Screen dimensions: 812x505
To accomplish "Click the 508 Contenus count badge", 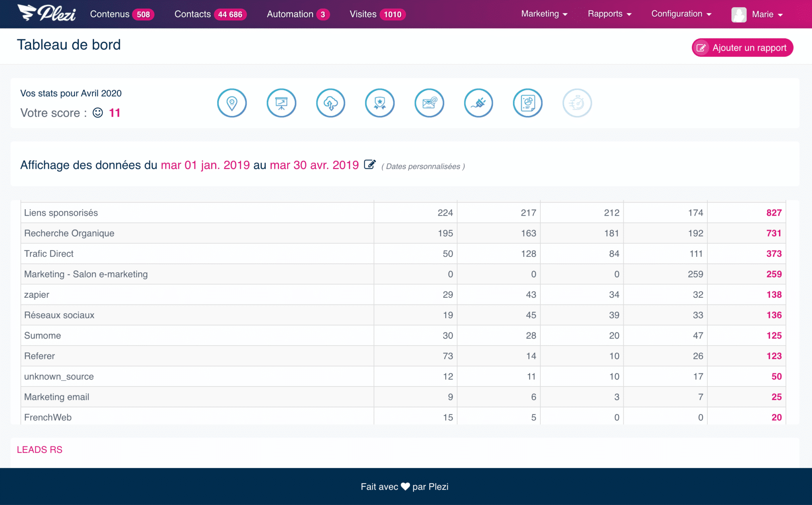I will point(143,15).
